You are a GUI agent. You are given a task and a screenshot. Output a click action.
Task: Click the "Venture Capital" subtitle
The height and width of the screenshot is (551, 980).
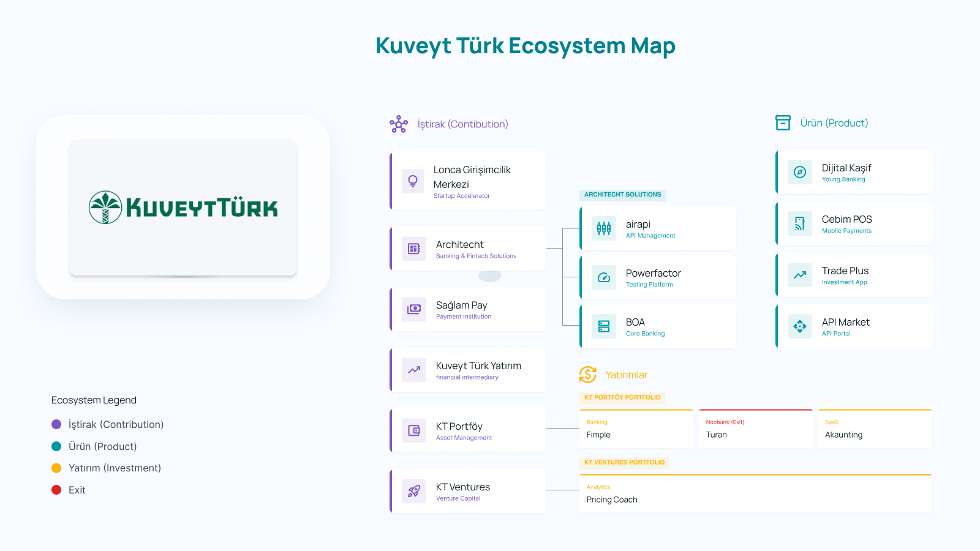coord(458,498)
